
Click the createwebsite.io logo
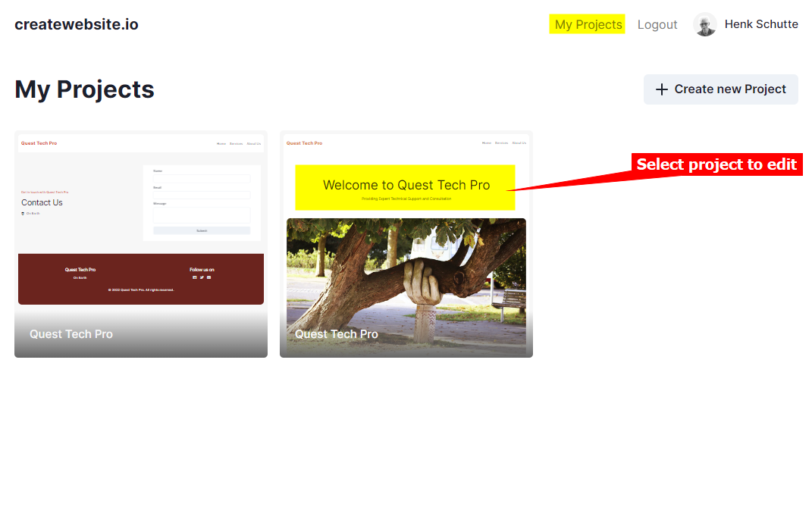pos(76,24)
